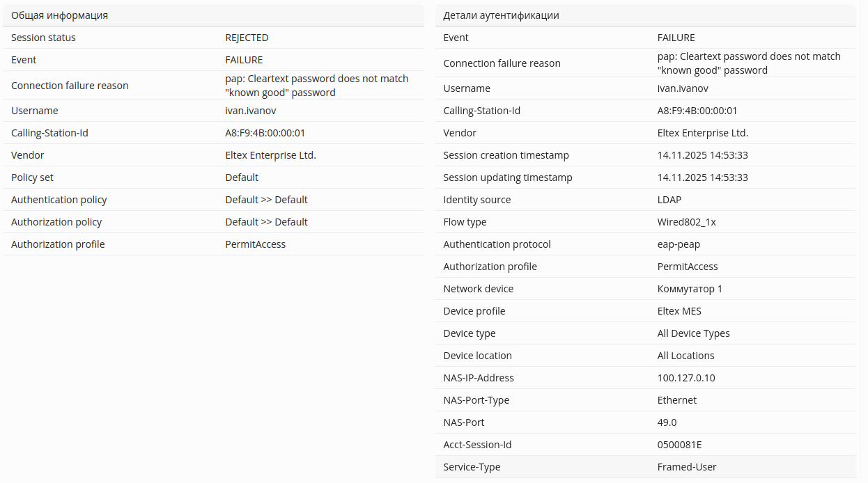Select the NAS-IP-Address value 100.127.0.10

click(x=686, y=378)
